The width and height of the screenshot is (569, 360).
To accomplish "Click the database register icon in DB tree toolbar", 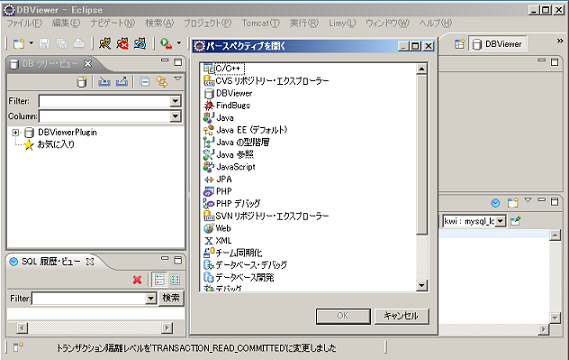I will pos(82,82).
